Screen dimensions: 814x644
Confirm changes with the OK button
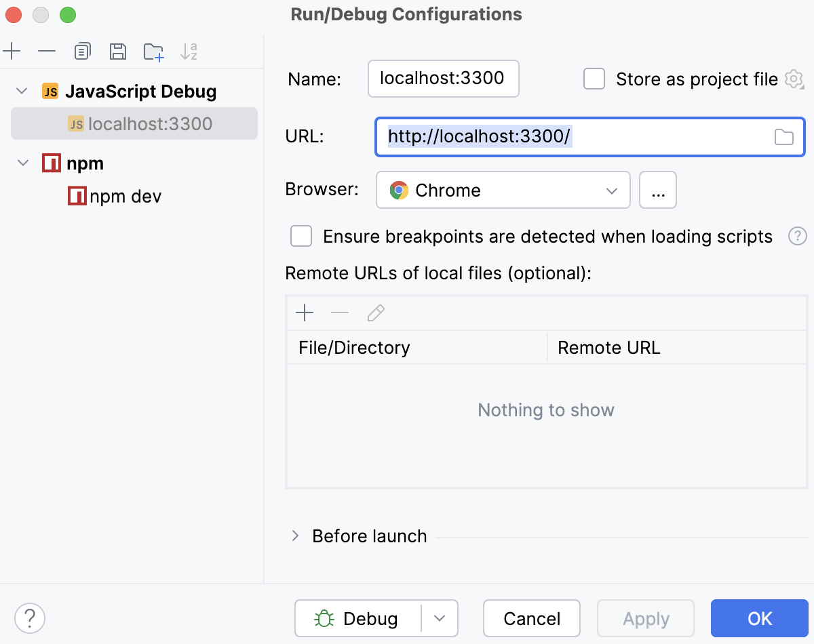(759, 618)
